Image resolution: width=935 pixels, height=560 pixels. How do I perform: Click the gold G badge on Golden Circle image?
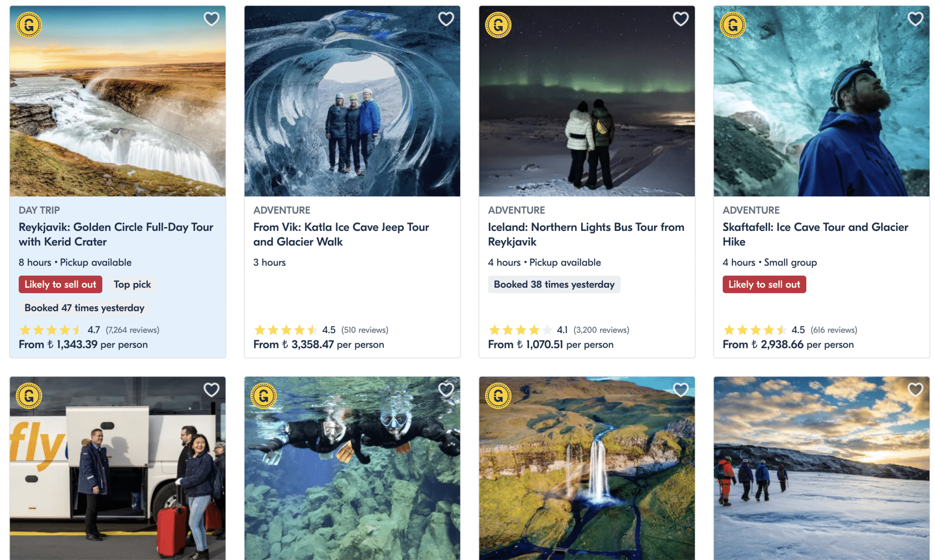click(29, 25)
